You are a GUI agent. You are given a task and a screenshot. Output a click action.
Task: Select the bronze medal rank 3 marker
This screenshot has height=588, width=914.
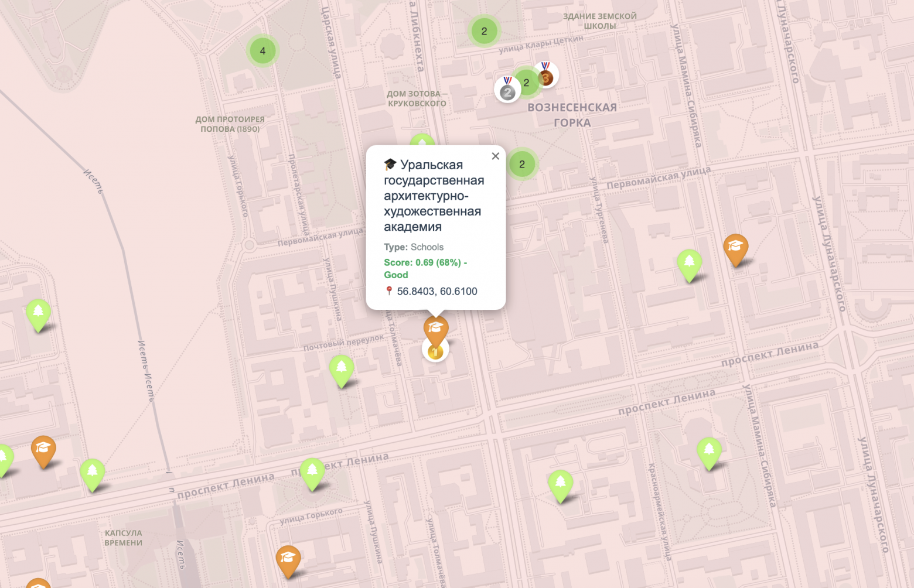[x=545, y=75]
